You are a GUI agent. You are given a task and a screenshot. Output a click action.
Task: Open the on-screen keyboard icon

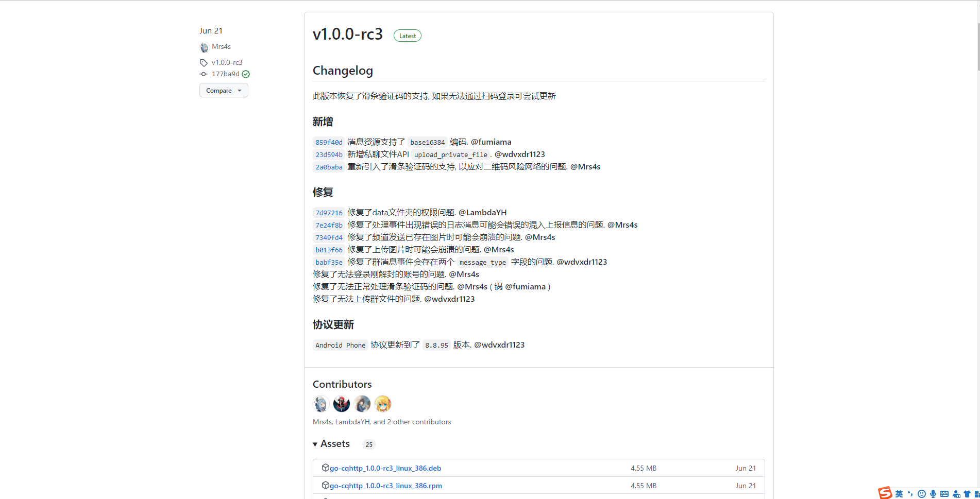[x=945, y=493]
